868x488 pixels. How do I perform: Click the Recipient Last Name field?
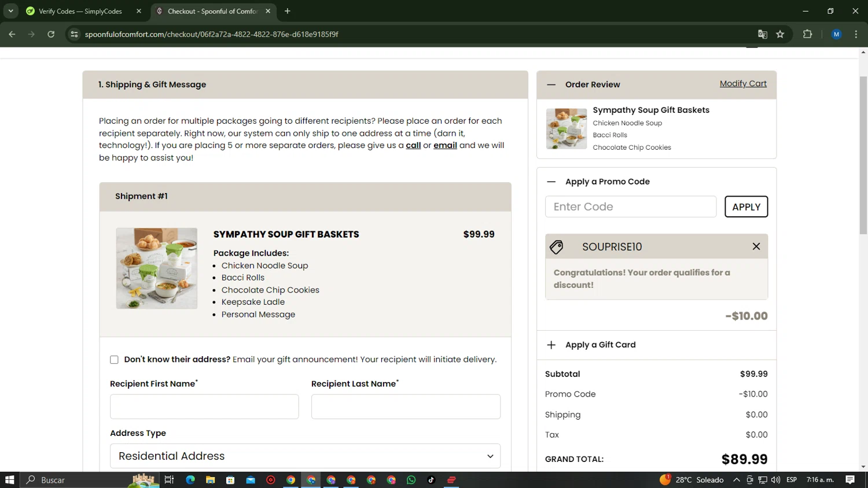coord(406,406)
